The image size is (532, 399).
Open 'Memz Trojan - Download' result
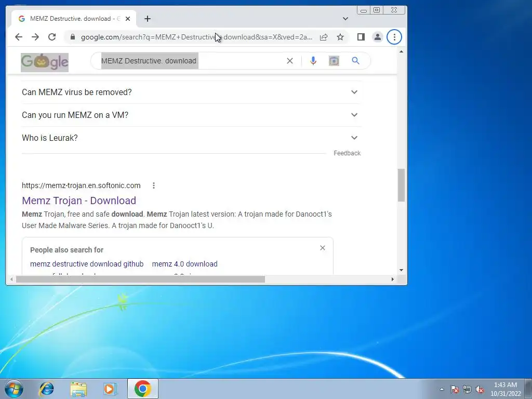[x=79, y=201]
